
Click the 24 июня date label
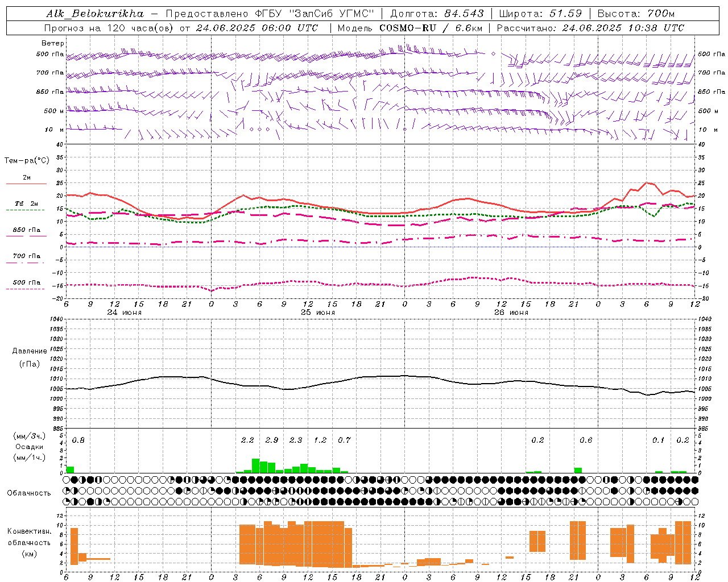(125, 313)
